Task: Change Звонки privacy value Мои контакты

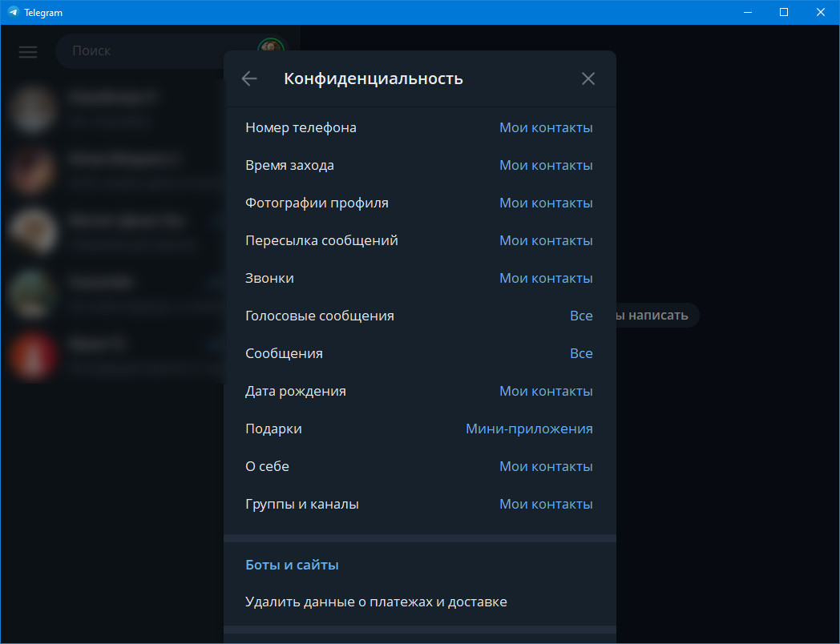Action: click(546, 278)
